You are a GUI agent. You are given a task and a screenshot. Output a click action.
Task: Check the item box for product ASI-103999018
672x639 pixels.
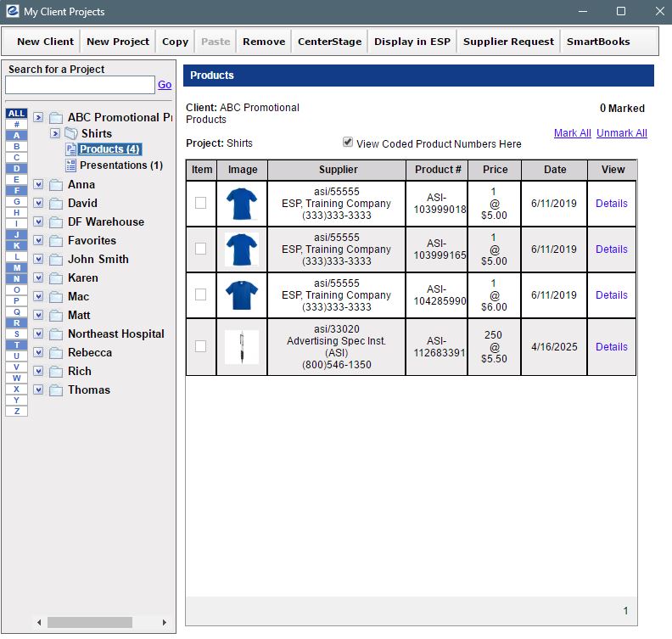point(200,204)
